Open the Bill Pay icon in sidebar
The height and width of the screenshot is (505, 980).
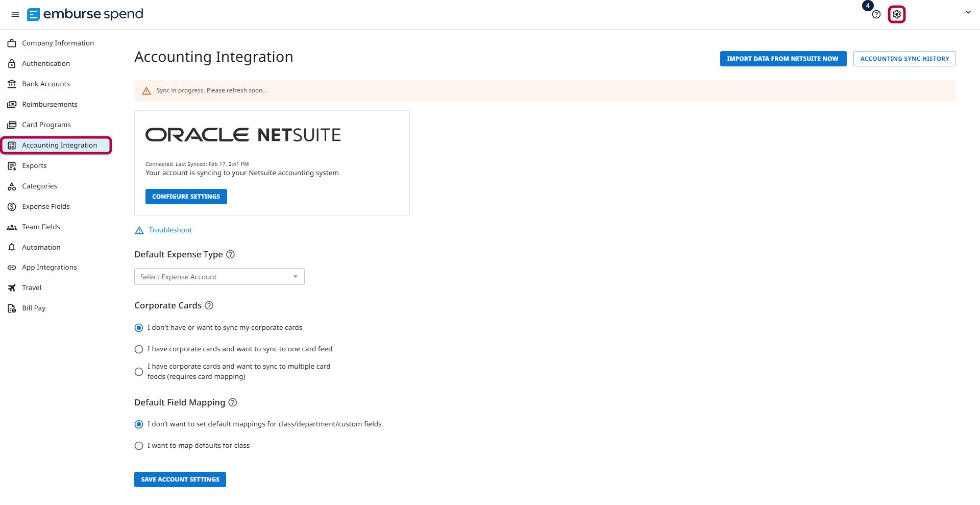(x=12, y=308)
